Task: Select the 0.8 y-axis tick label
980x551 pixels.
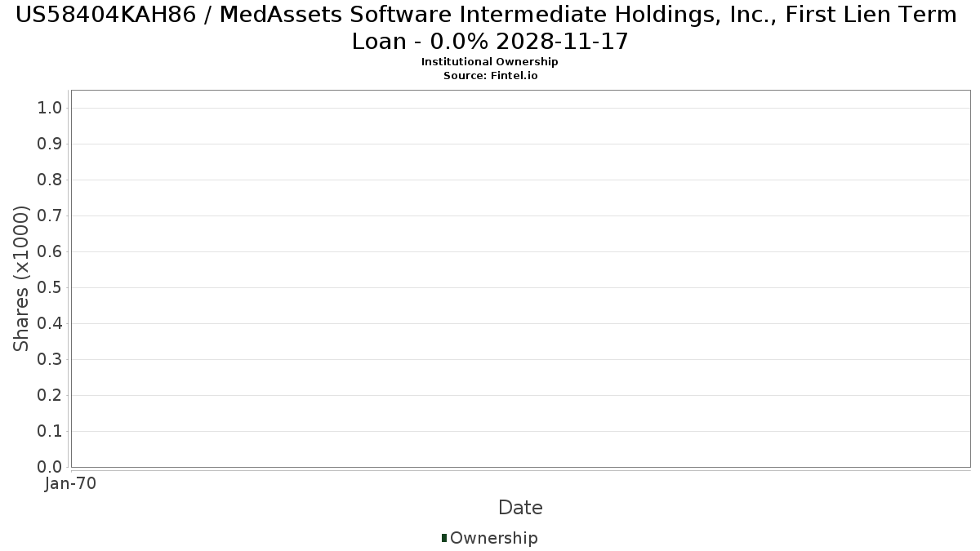Action: click(51, 180)
